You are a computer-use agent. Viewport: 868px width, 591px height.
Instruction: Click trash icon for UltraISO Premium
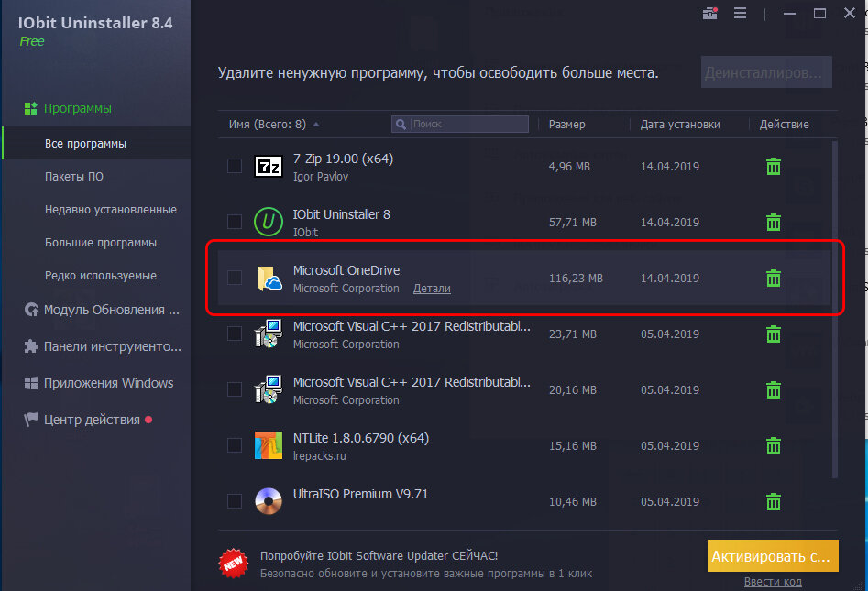pyautogui.click(x=773, y=501)
